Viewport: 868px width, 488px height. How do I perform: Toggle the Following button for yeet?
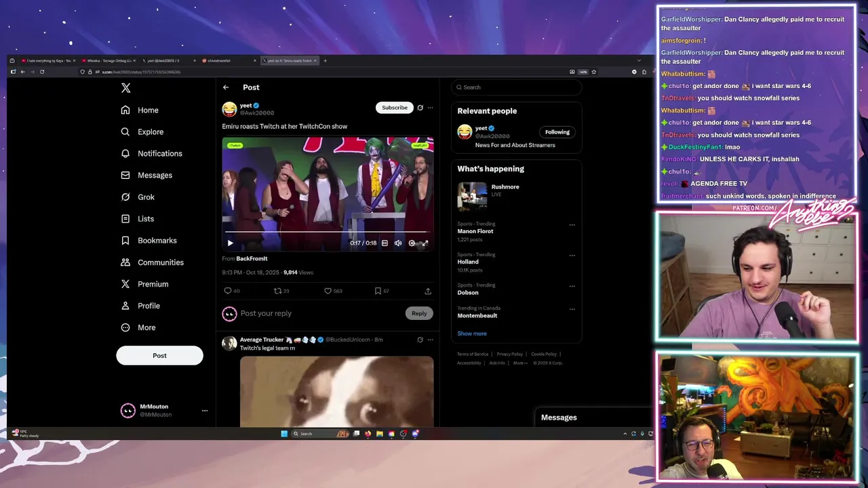tap(557, 132)
